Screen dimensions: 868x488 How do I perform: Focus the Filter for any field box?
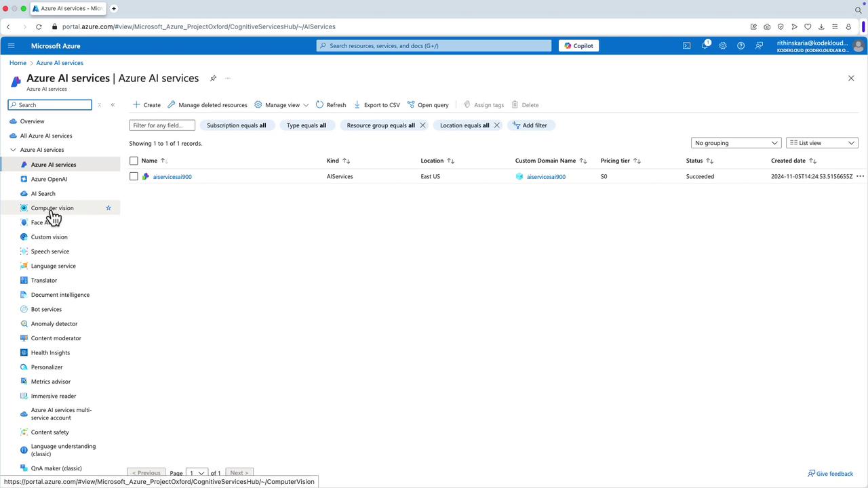[162, 125]
